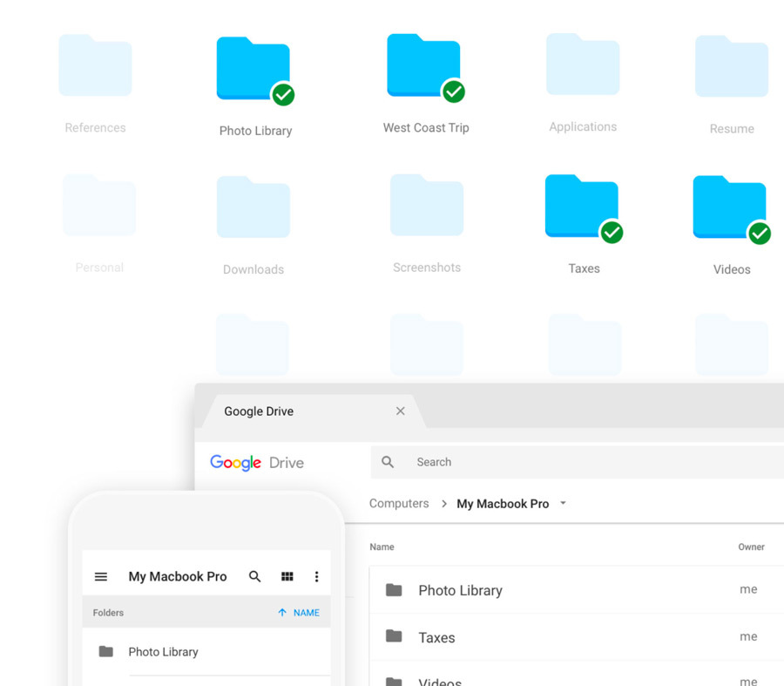Viewport: 784px width, 686px height.
Task: Click the Google Drive logo
Action: 257,463
